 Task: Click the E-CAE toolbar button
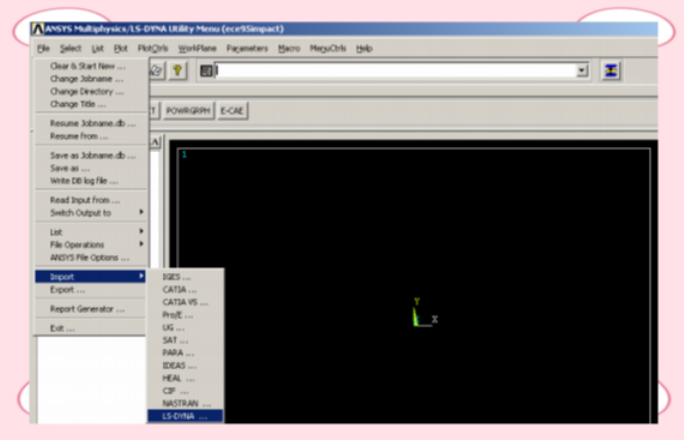click(232, 111)
